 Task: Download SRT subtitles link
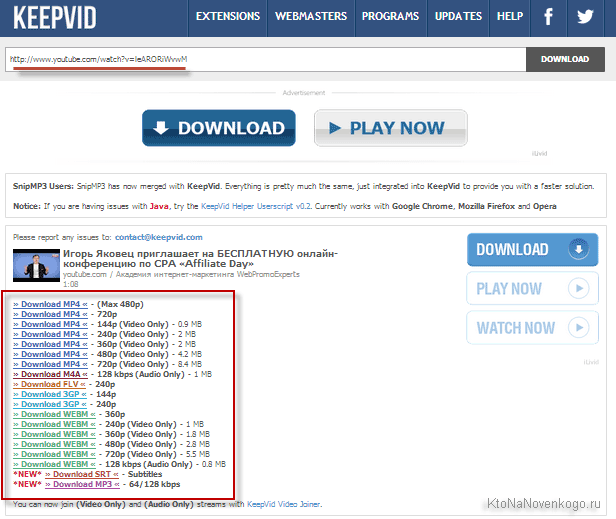(82, 474)
